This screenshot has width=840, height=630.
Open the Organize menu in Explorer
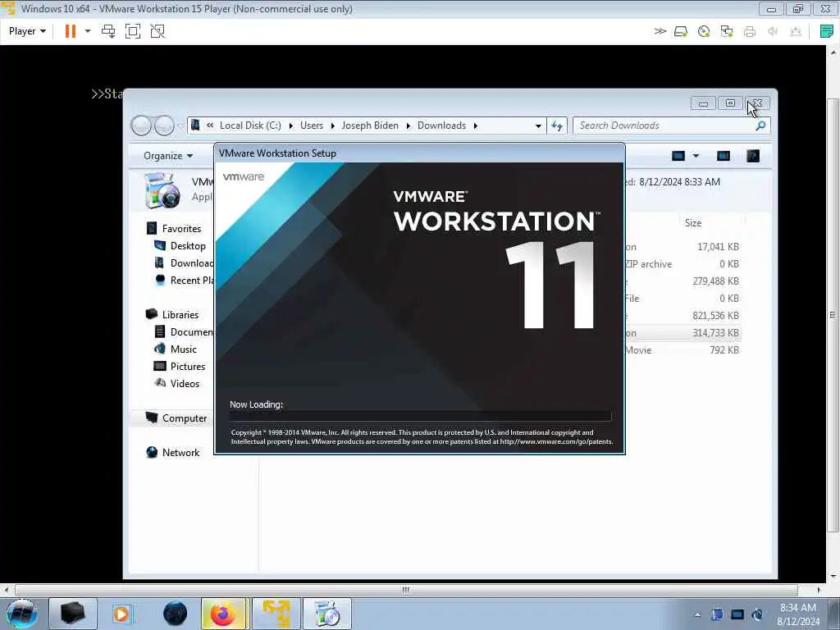(167, 156)
